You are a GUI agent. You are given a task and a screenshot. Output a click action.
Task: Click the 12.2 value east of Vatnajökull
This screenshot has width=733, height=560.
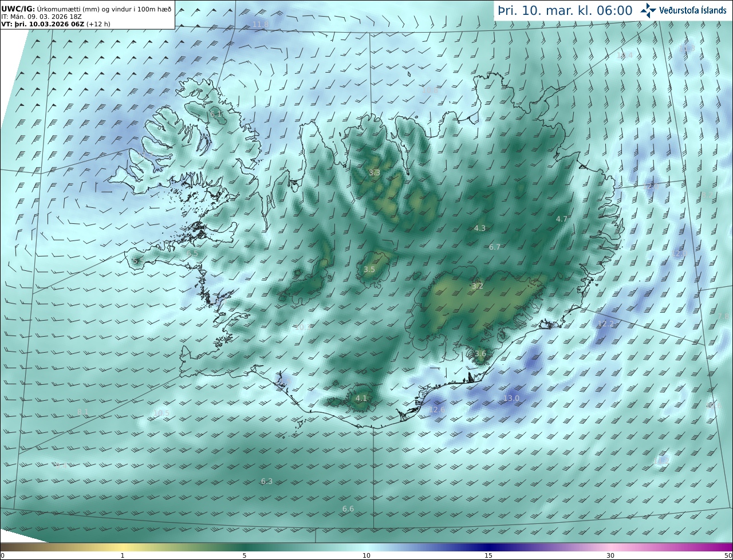click(605, 324)
